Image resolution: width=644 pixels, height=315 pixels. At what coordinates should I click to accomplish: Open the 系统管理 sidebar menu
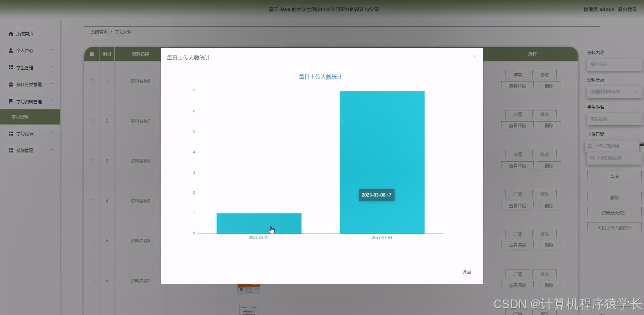coord(30,150)
